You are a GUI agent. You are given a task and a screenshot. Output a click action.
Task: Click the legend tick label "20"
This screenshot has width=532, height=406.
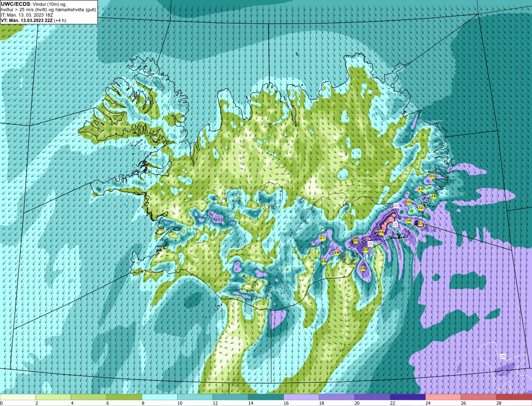coord(357,403)
